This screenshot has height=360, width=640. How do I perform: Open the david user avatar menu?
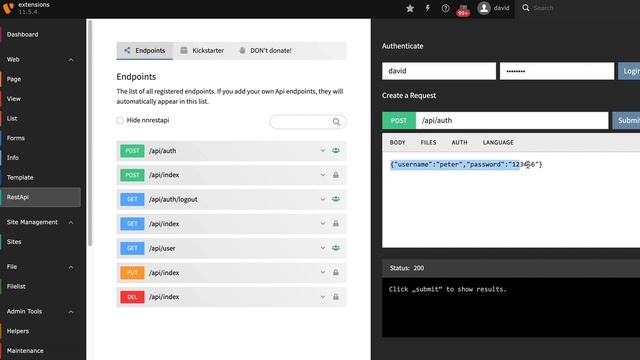coord(494,8)
